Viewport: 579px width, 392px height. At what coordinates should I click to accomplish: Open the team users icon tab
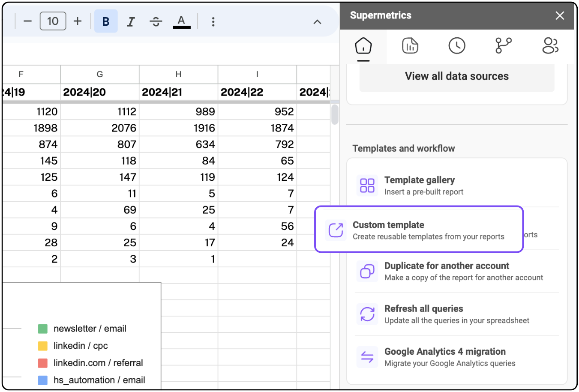550,46
